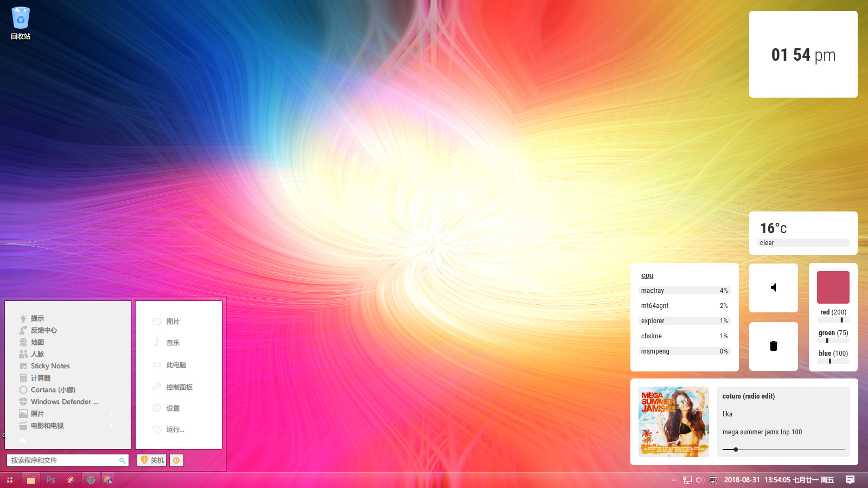Click the red color slider track
The image size is (868, 488).
coord(833,320)
